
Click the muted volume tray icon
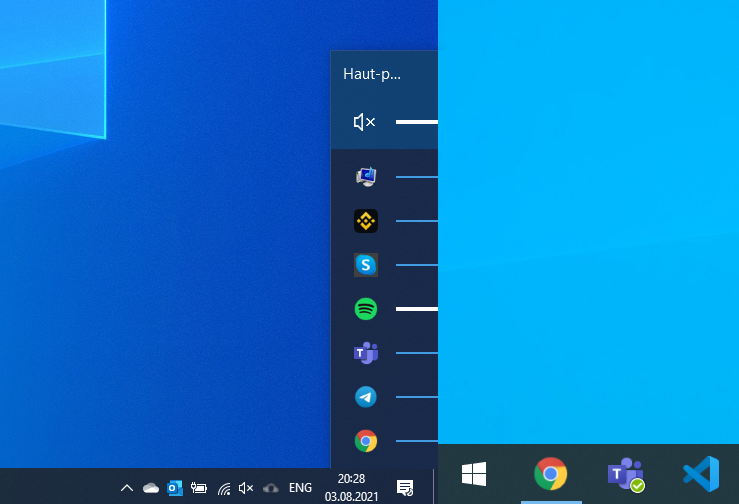click(246, 488)
